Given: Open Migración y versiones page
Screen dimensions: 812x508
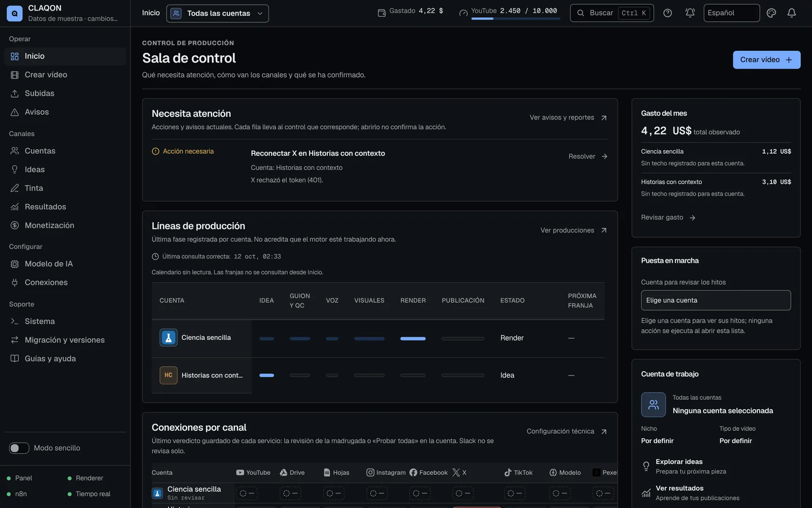Looking at the screenshot, I should [65, 340].
